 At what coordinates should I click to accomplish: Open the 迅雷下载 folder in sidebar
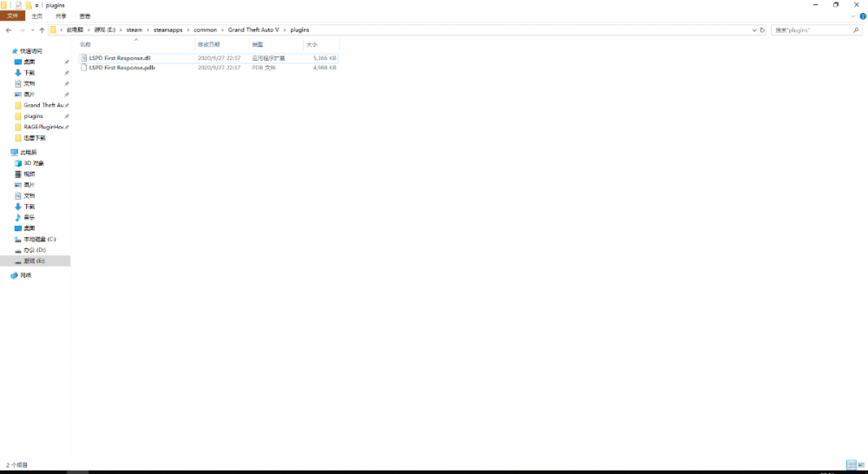pyautogui.click(x=36, y=138)
